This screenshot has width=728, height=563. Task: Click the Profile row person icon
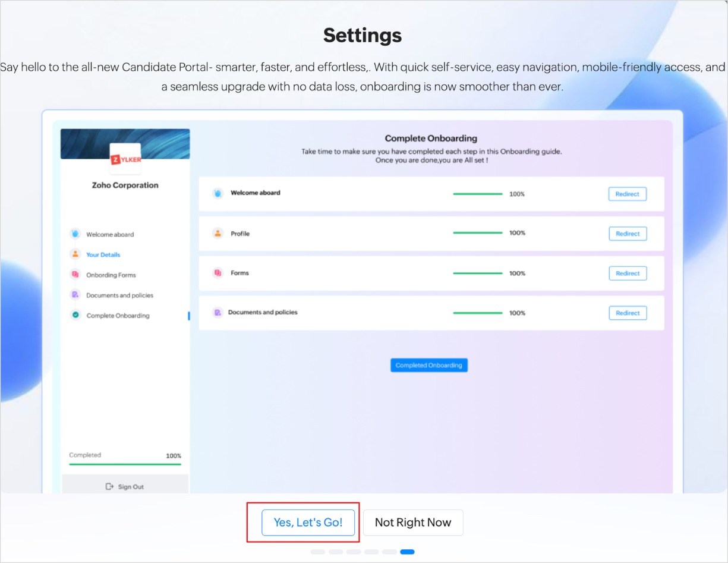point(218,234)
